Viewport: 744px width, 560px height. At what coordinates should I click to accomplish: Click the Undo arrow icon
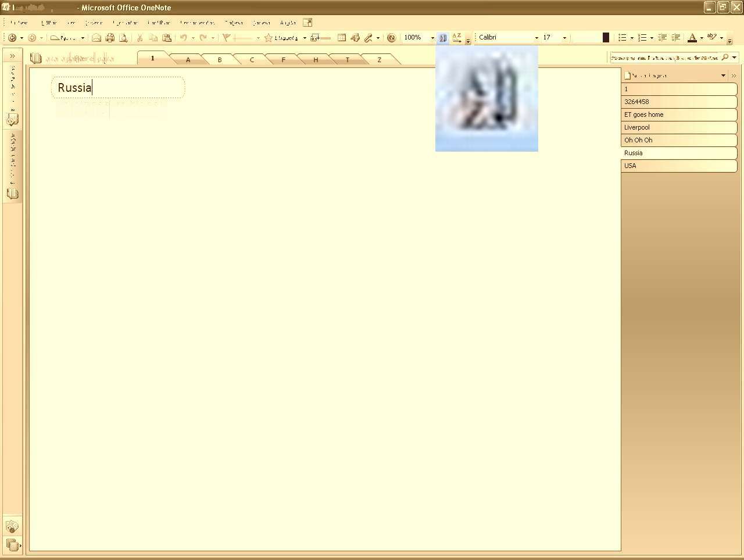(x=184, y=38)
